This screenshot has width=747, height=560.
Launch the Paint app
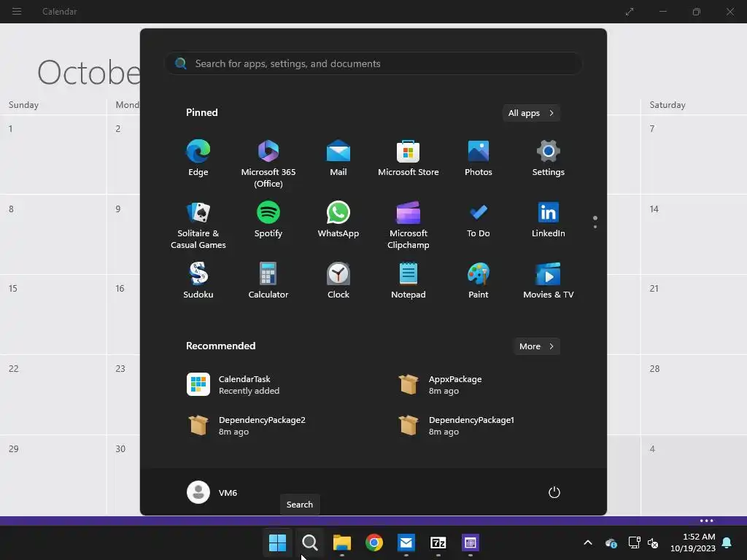tap(479, 281)
